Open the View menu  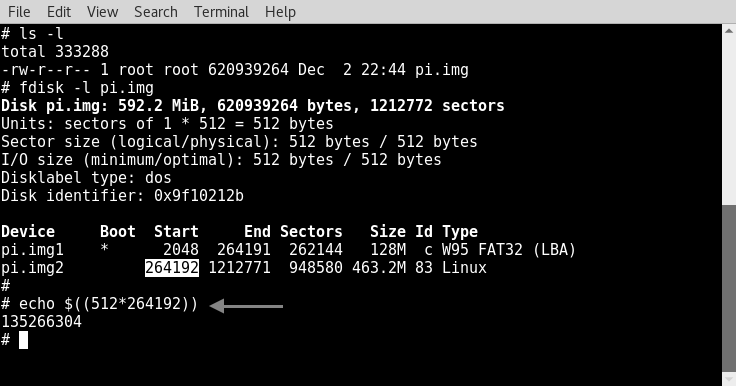point(102,12)
